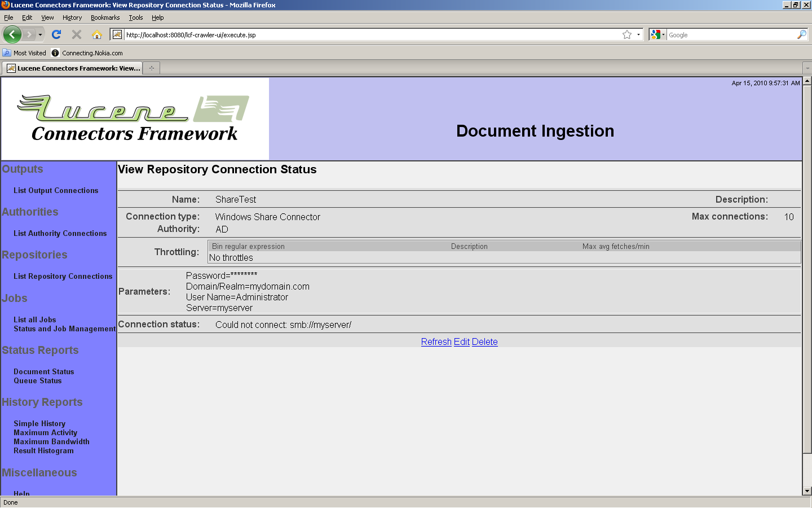The width and height of the screenshot is (812, 508).
Task: Click the Most Visited bookmarks icon
Action: (7, 52)
